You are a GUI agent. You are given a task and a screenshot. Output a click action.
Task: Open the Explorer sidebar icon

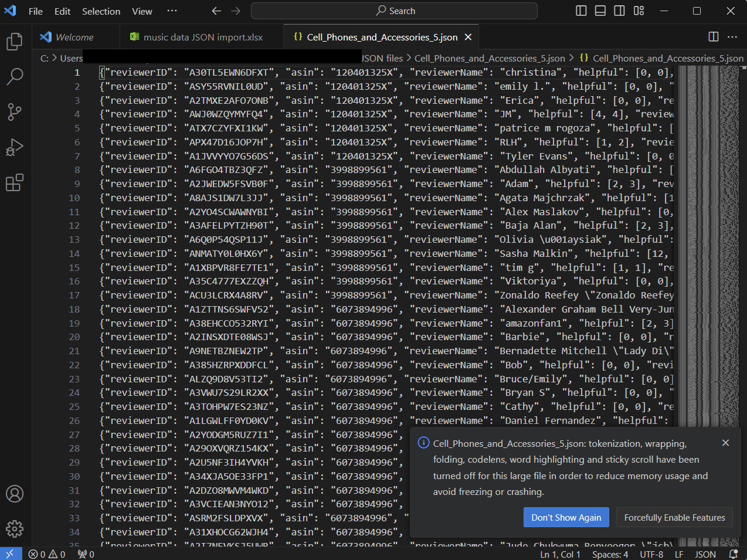pos(15,41)
